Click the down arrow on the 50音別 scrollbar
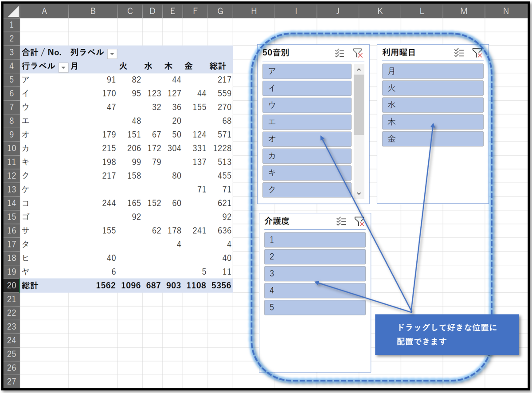The image size is (532, 393). [x=359, y=194]
